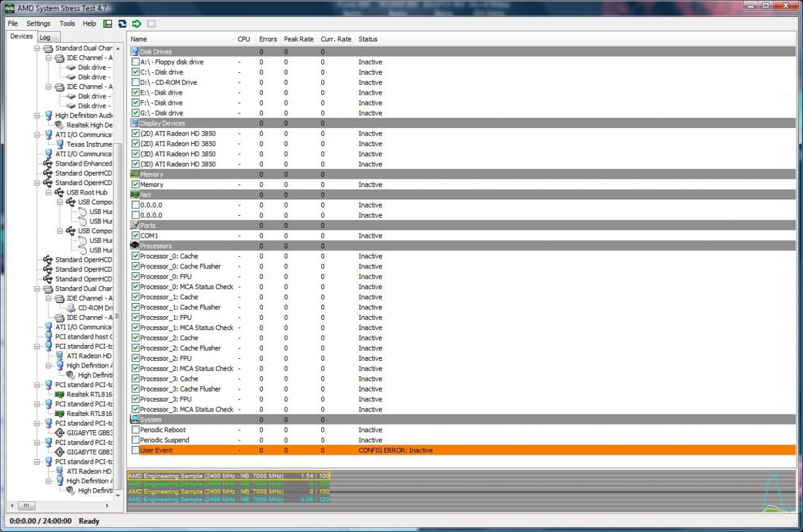Image resolution: width=803 pixels, height=532 pixels.
Task: Collapse the node containing Texas Instrume
Action: tap(37, 135)
